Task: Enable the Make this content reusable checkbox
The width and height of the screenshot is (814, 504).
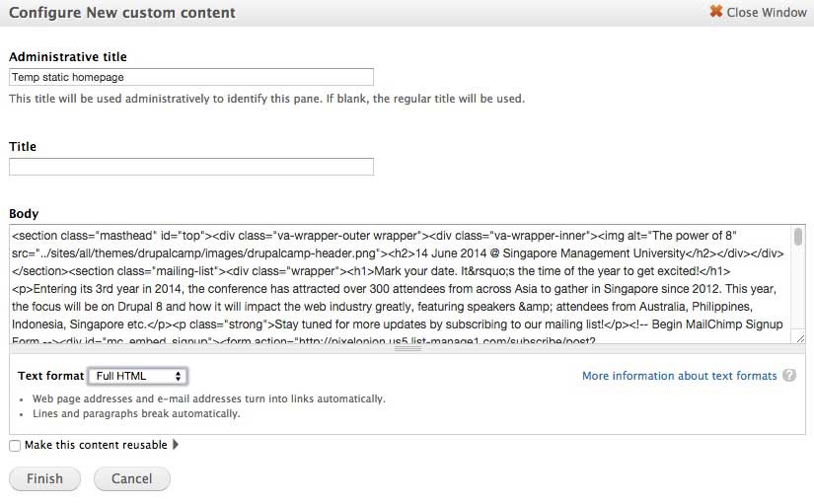Action: (x=15, y=445)
